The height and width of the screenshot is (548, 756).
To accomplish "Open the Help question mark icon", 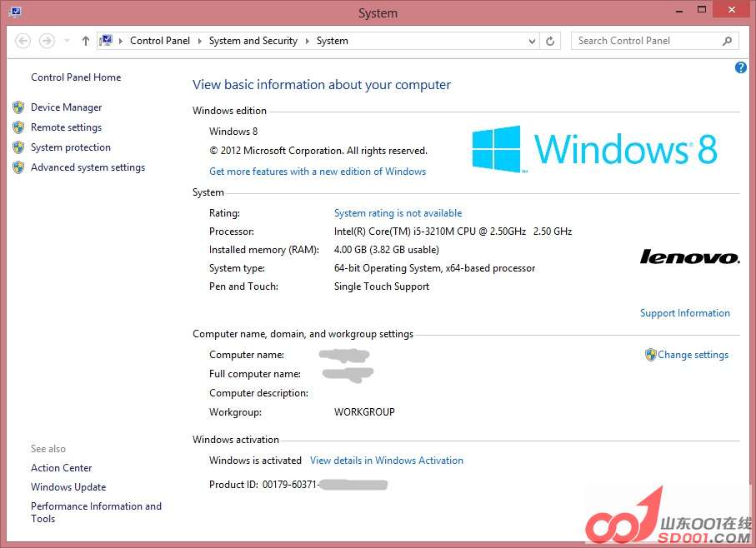I will pos(740,67).
